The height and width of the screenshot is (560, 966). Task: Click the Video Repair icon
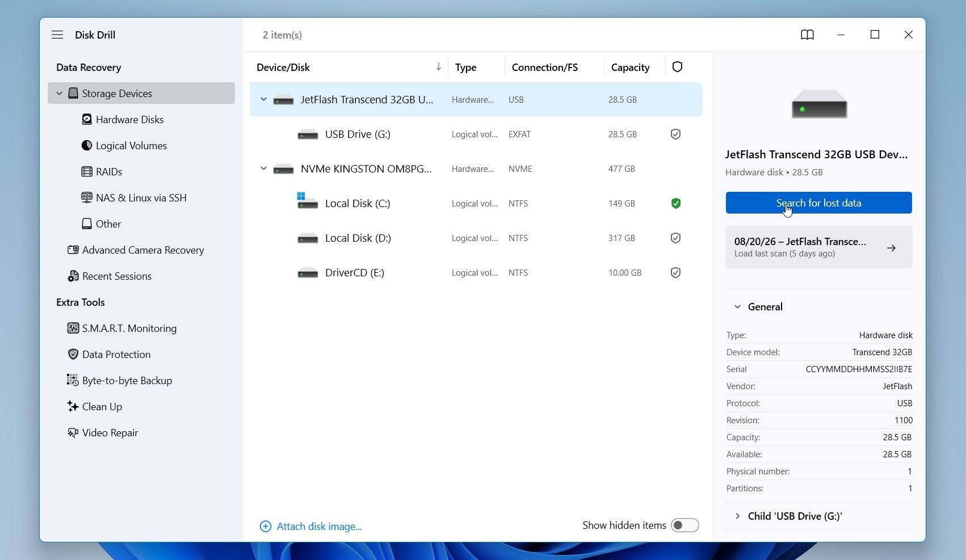(73, 432)
